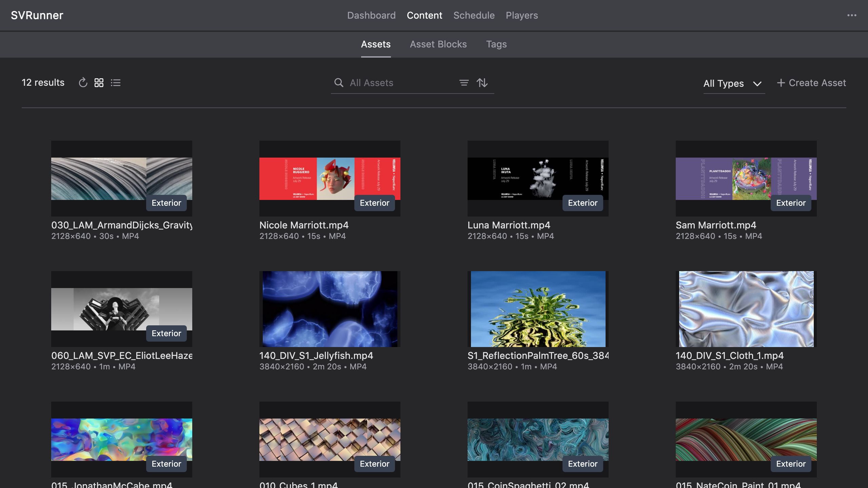This screenshot has width=868, height=488.
Task: Open the Players section
Action: pyautogui.click(x=521, y=15)
